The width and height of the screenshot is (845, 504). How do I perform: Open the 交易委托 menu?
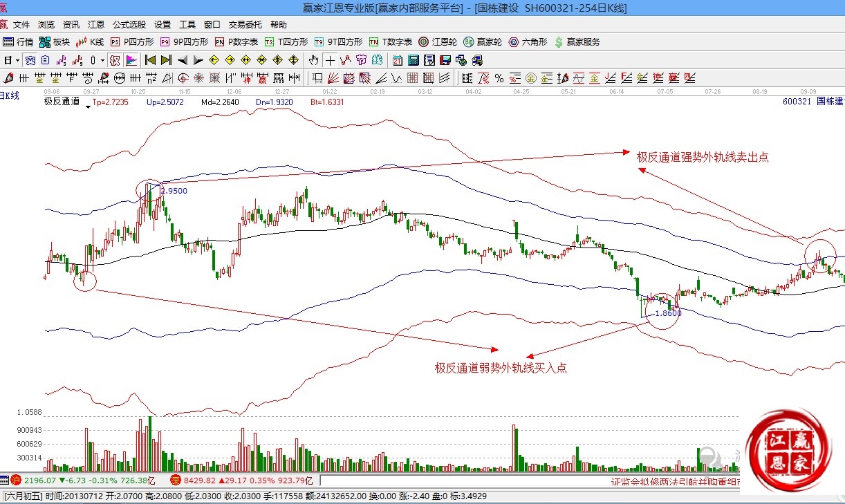coord(245,24)
